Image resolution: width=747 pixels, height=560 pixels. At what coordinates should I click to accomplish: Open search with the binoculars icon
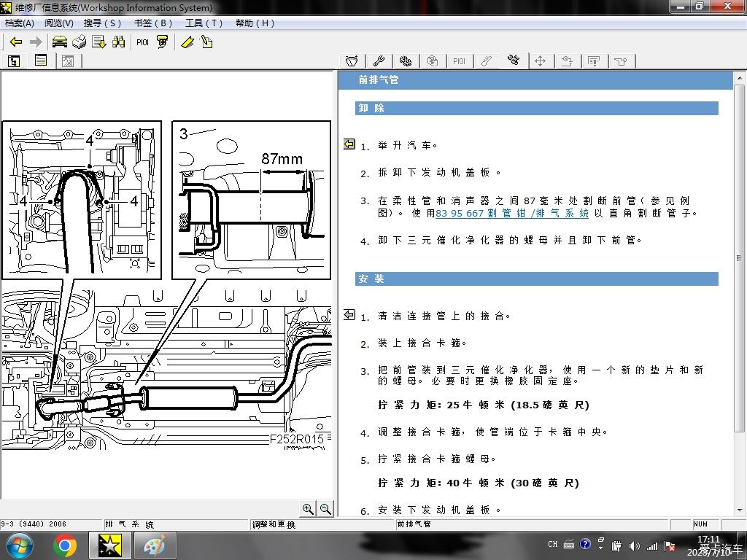pyautogui.click(x=119, y=42)
